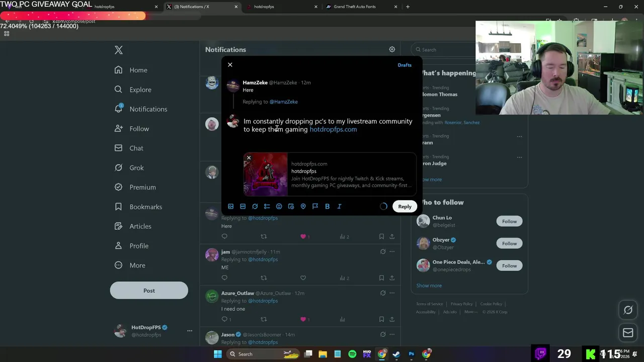Add a GIF to reply
Viewport: 644px width, 362px height.
[x=243, y=206]
